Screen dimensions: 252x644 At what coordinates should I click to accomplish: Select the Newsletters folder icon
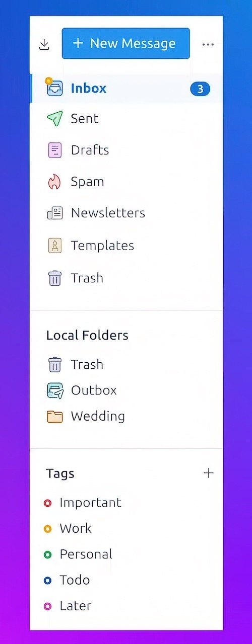pos(54,213)
